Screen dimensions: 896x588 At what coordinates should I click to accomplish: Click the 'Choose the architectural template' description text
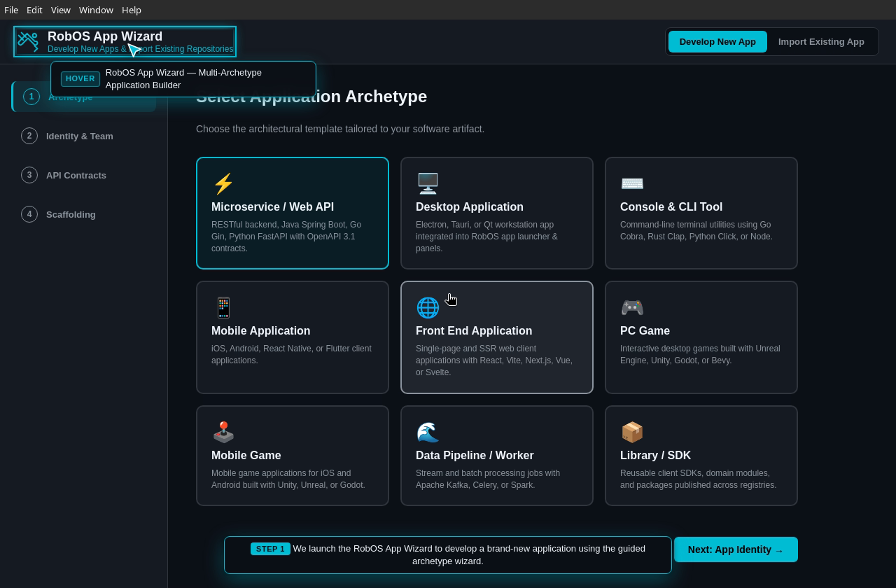(340, 129)
